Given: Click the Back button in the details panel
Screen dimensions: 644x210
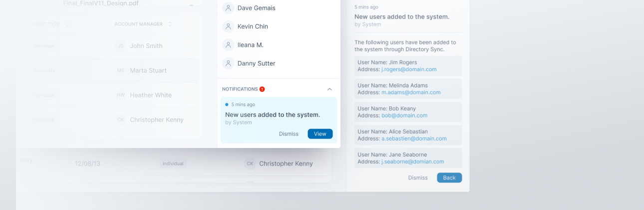Looking at the screenshot, I should click(449, 177).
